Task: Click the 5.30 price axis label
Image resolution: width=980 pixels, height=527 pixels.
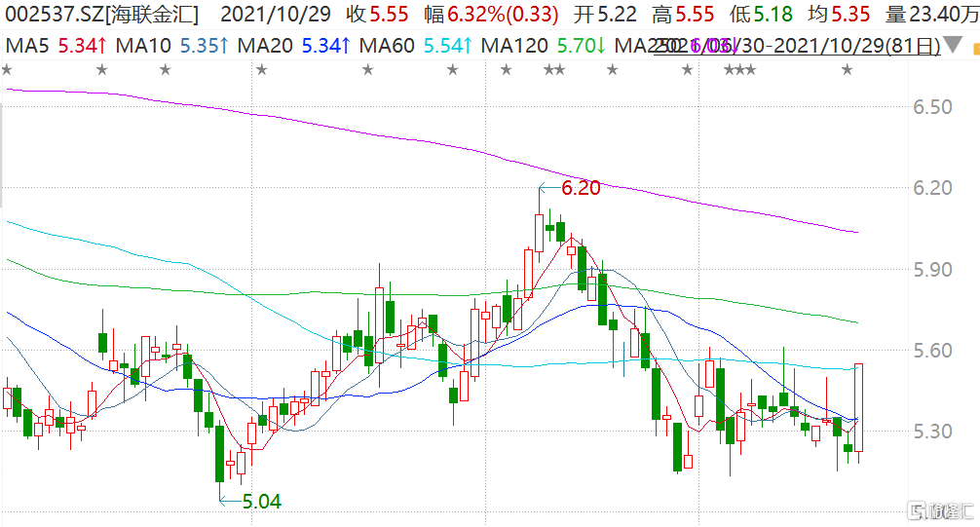Action: pyautogui.click(x=932, y=432)
